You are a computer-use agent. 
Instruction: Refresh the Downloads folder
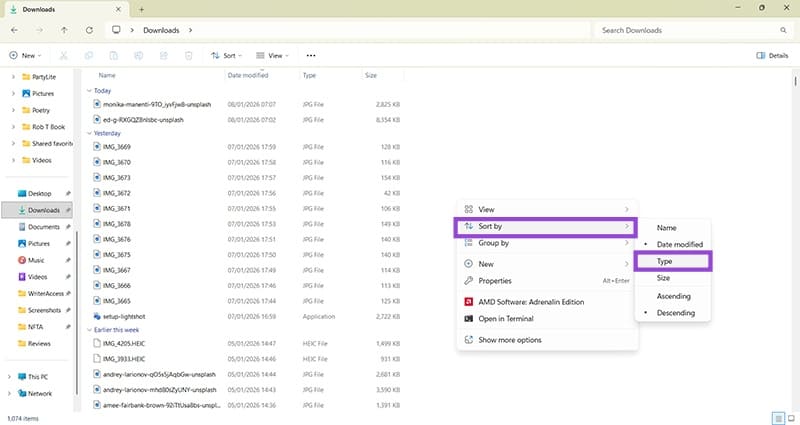[89, 30]
